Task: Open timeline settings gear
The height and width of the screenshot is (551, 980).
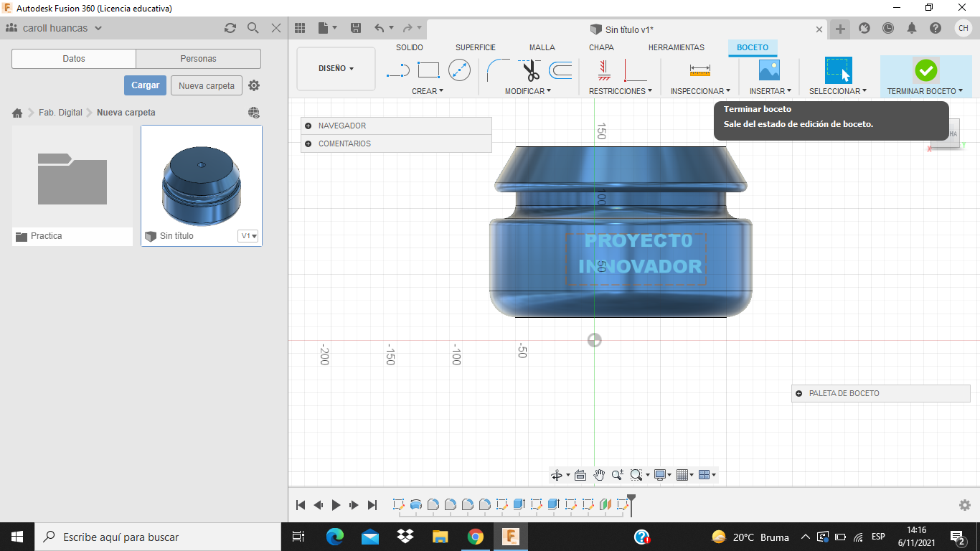Action: (x=965, y=505)
